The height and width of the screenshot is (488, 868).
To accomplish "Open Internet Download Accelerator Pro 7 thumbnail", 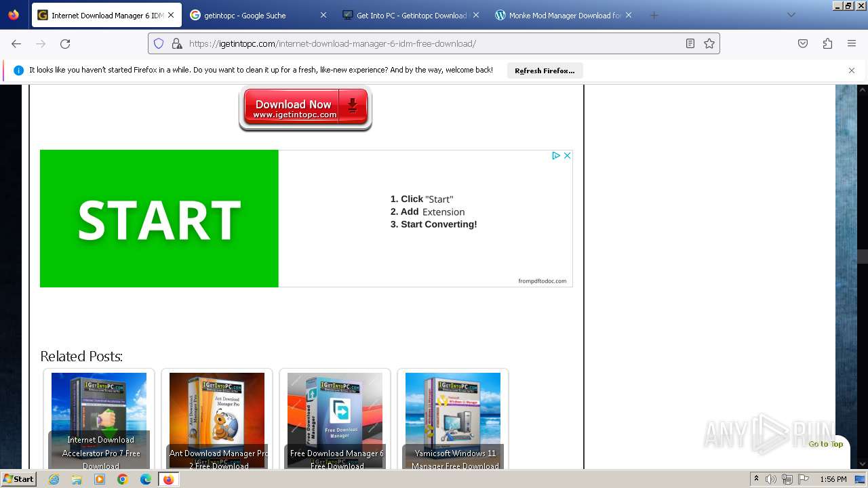I will (x=99, y=420).
